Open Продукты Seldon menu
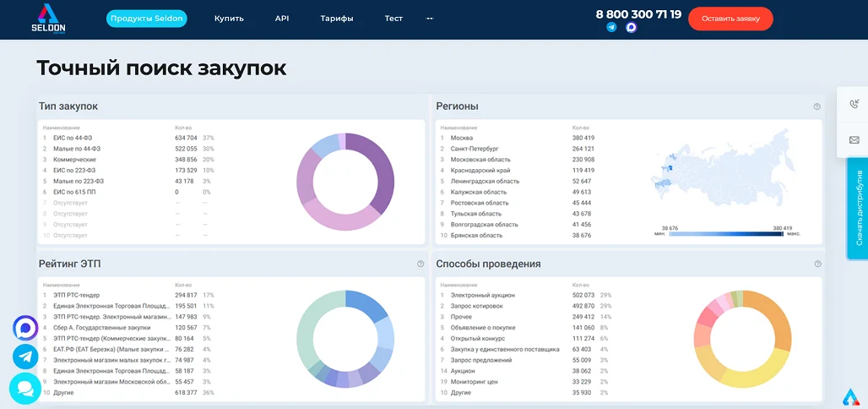This screenshot has width=868, height=409. 147,19
